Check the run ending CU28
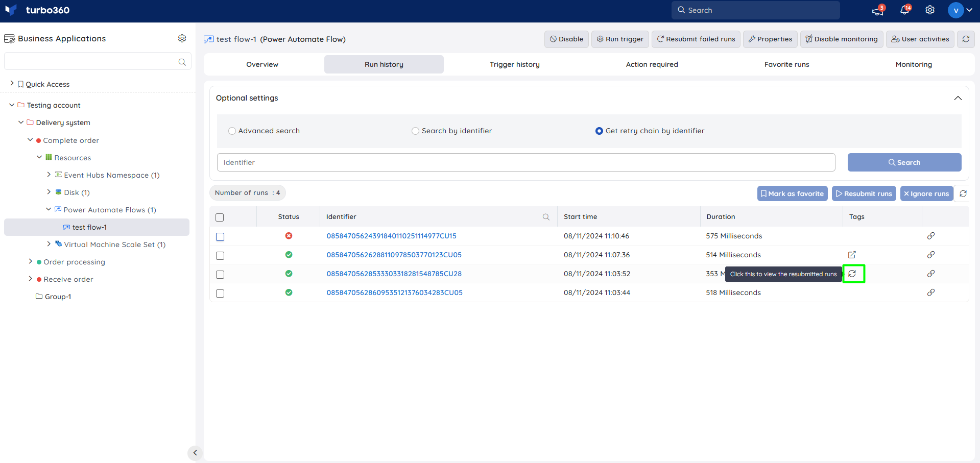This screenshot has width=980, height=463. click(220, 275)
